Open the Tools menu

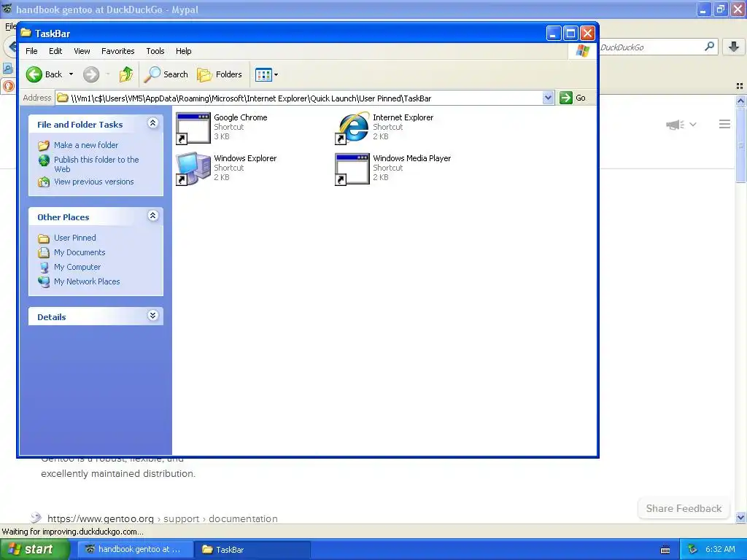pyautogui.click(x=155, y=51)
